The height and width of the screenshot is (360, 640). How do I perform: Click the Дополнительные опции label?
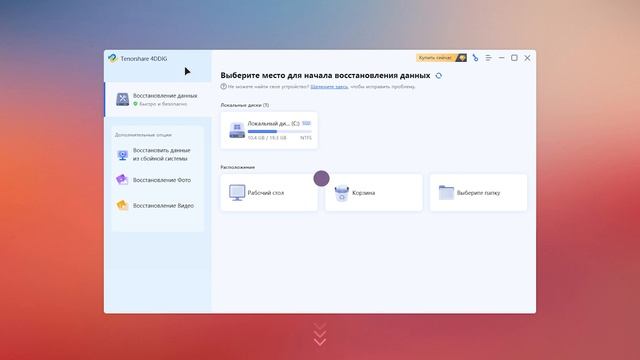pyautogui.click(x=143, y=135)
